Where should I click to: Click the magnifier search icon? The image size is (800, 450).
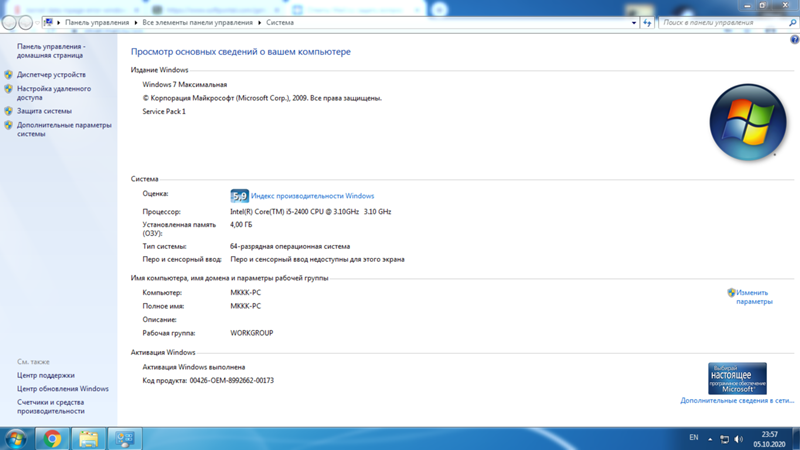[x=792, y=22]
